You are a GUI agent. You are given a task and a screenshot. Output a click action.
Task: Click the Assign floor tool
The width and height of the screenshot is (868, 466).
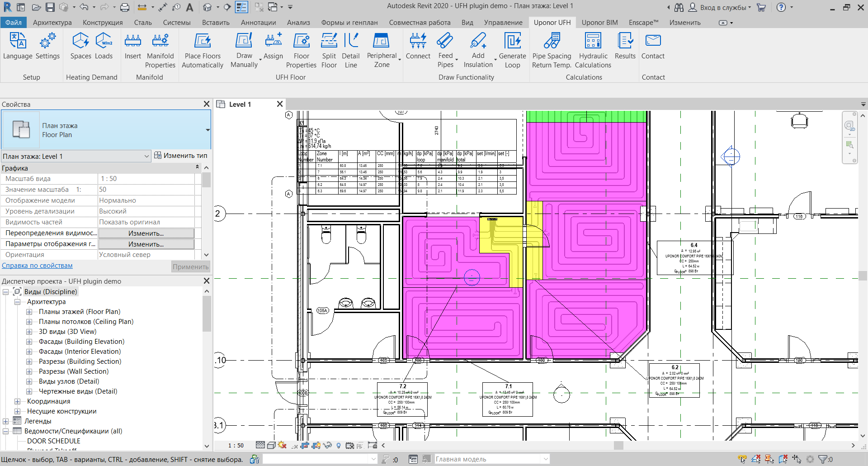pyautogui.click(x=274, y=46)
